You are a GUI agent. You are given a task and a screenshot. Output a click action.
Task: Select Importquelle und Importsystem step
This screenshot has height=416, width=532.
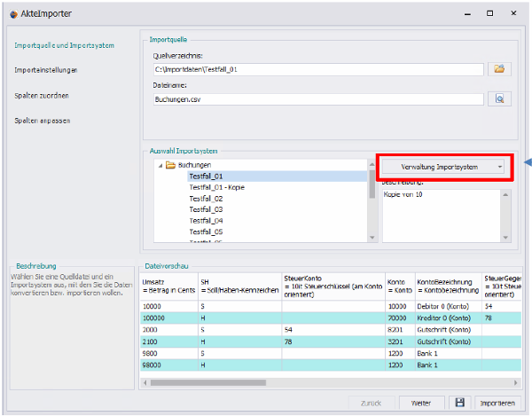64,45
